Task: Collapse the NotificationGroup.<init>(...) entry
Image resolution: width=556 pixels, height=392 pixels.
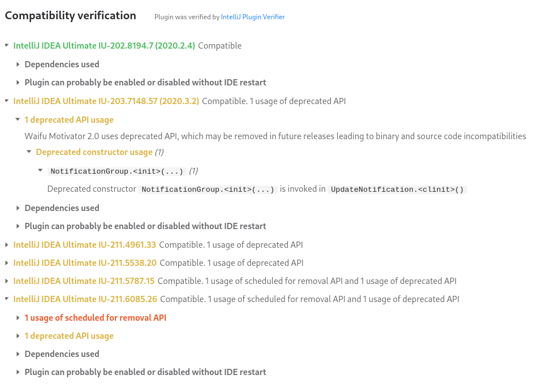Action: 40,171
